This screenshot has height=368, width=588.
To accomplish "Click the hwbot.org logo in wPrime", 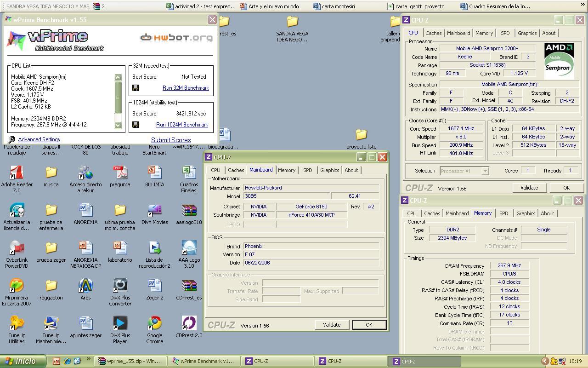I will (176, 37).
